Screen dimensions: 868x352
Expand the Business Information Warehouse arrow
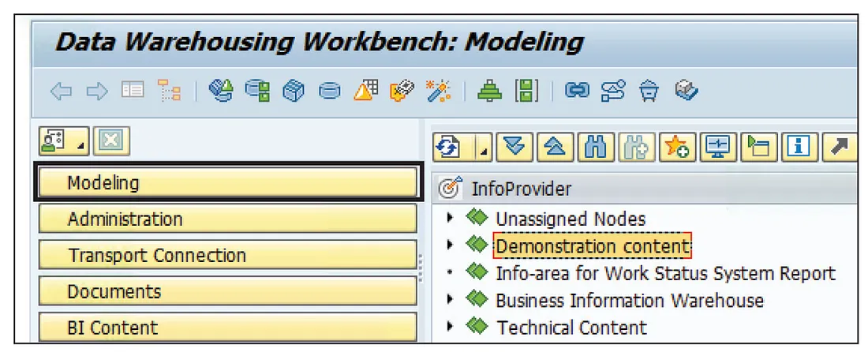(450, 299)
